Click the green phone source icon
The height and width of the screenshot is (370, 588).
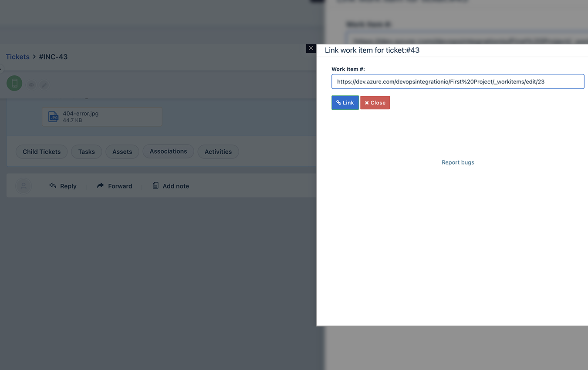coord(14,83)
